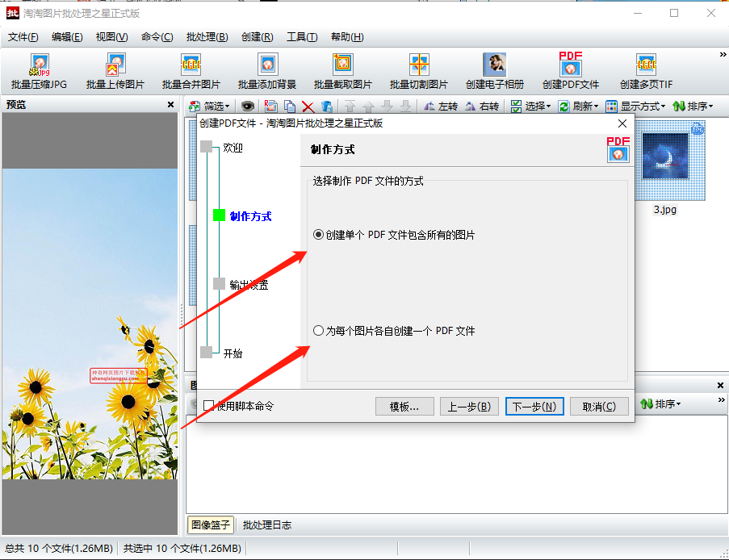
Task: Choose the 批量切割图片 tool
Action: tap(418, 71)
